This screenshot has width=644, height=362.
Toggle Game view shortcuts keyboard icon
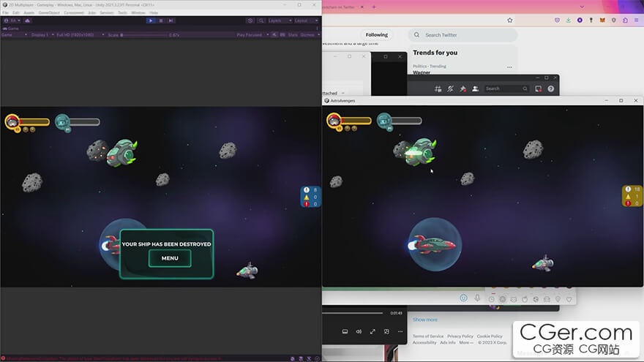282,35
